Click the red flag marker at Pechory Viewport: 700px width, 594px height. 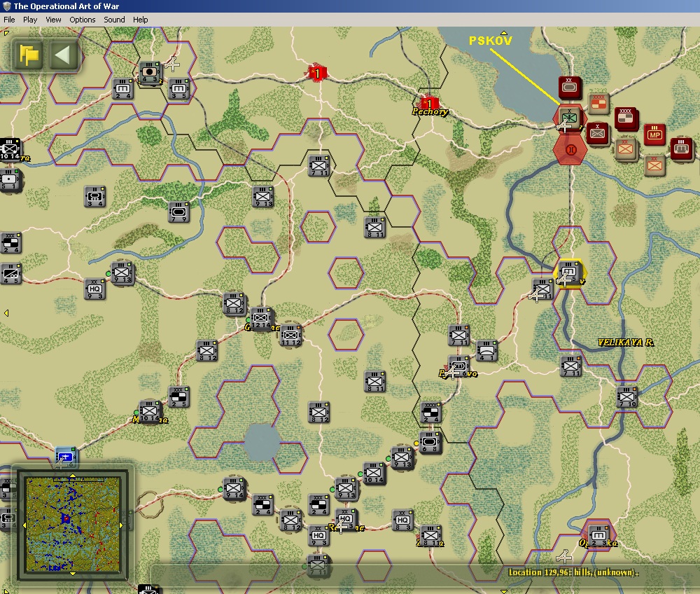430,103
